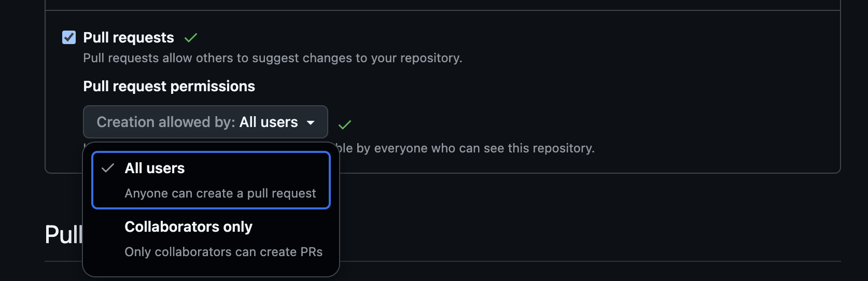This screenshot has height=281, width=868.
Task: Click the green checkmark beside Pull requests heading
Action: (x=191, y=37)
